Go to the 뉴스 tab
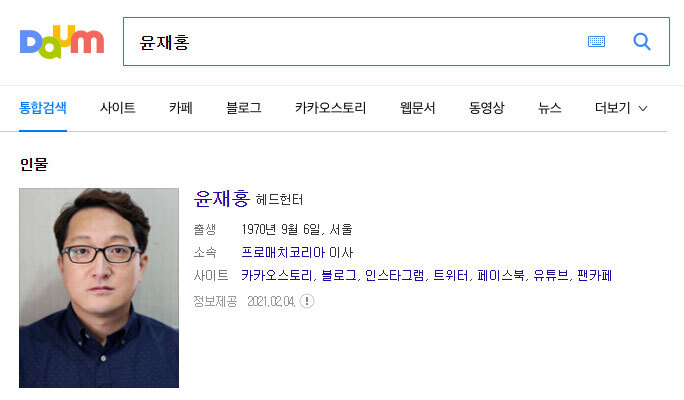 click(550, 108)
